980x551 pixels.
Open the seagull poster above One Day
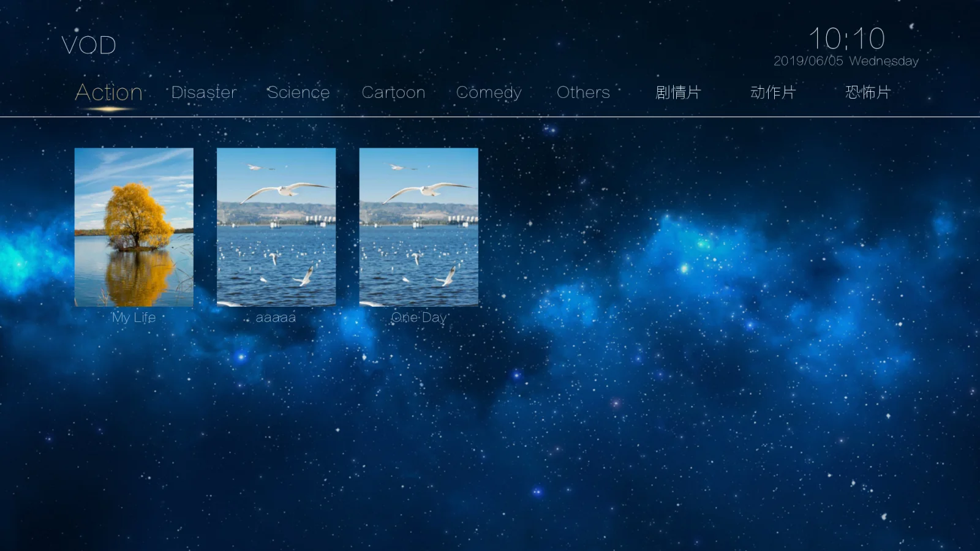point(419,227)
